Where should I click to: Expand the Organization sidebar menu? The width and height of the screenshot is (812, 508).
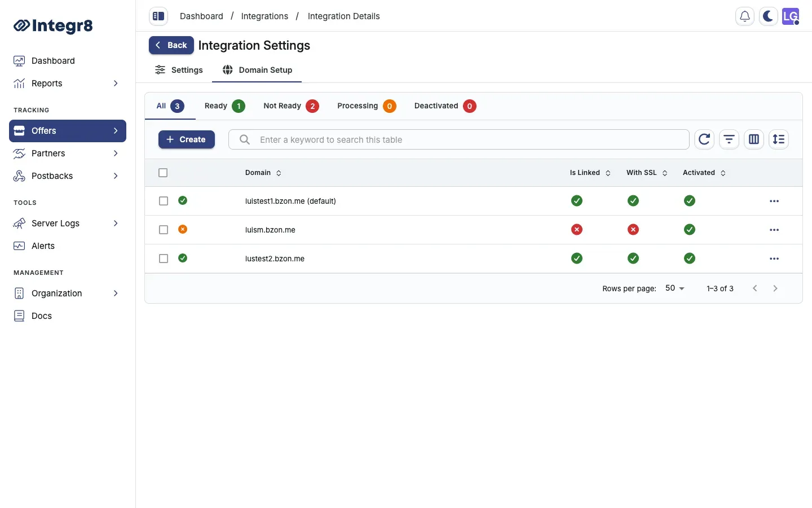pos(116,294)
